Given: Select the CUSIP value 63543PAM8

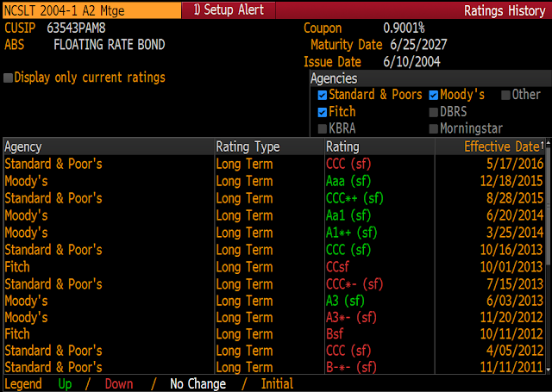Looking at the screenshot, I should (76, 28).
